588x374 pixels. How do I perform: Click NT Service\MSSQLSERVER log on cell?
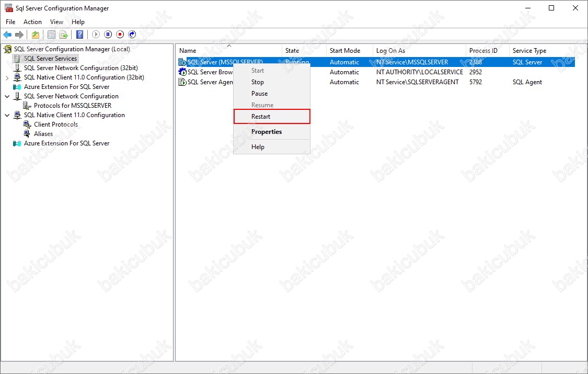pyautogui.click(x=412, y=62)
